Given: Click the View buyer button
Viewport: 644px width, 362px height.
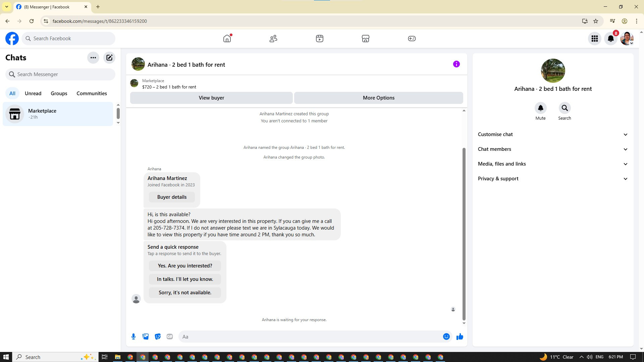Looking at the screenshot, I should (x=211, y=98).
